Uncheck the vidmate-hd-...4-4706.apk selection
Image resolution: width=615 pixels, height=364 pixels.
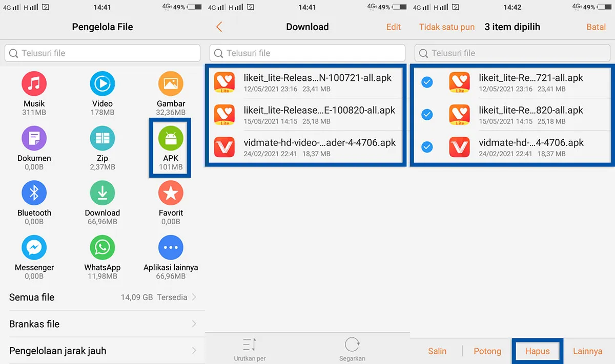click(x=427, y=147)
